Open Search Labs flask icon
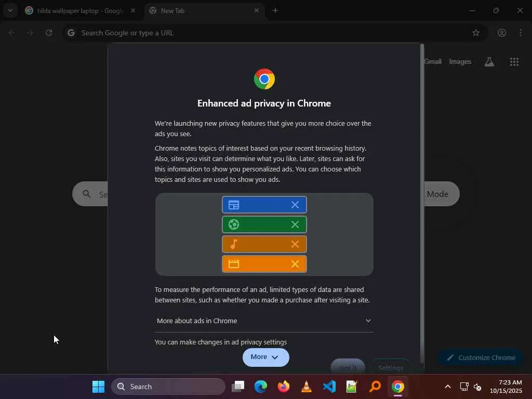Image resolution: width=532 pixels, height=399 pixels. (489, 61)
